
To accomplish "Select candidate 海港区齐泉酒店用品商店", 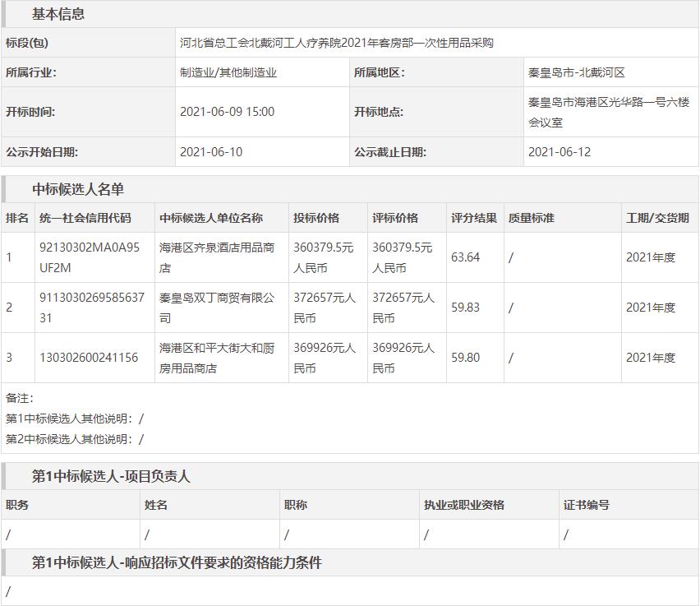I will coord(217,257).
